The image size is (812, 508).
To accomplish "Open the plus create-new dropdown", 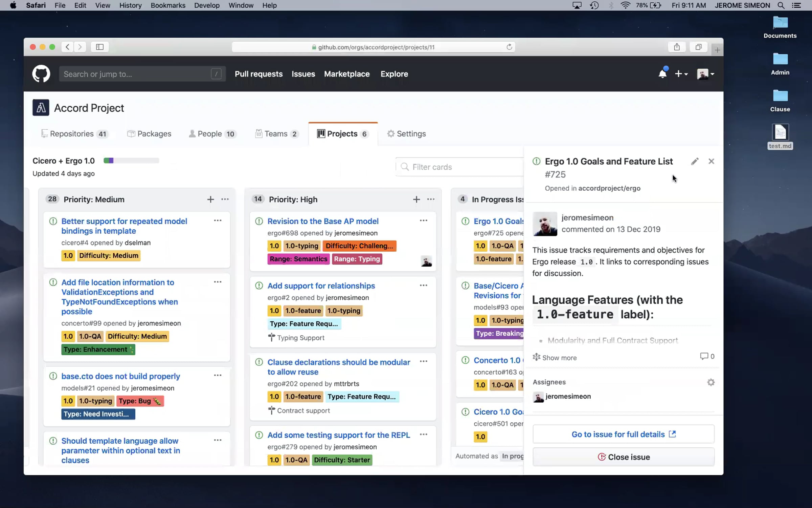I will click(681, 74).
